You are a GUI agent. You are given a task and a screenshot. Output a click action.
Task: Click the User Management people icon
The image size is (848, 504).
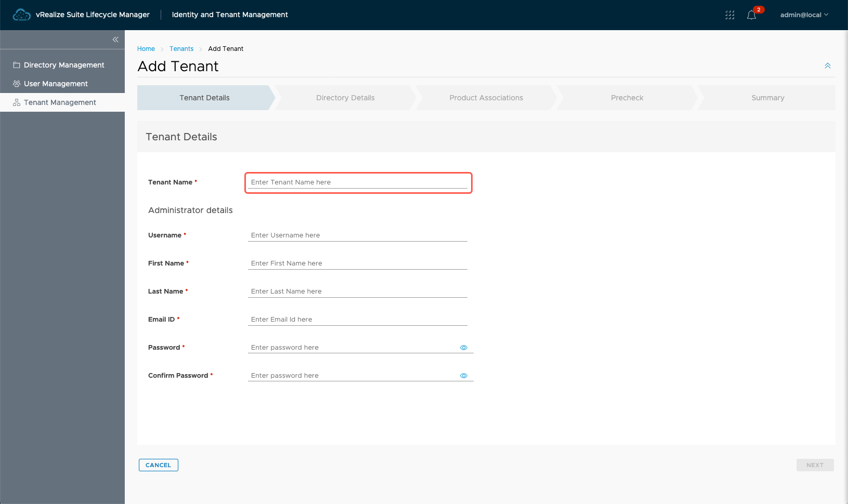click(x=17, y=84)
